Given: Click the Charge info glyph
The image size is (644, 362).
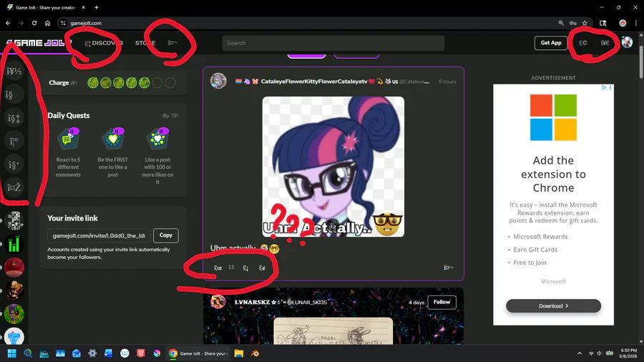Looking at the screenshot, I should coord(74,83).
